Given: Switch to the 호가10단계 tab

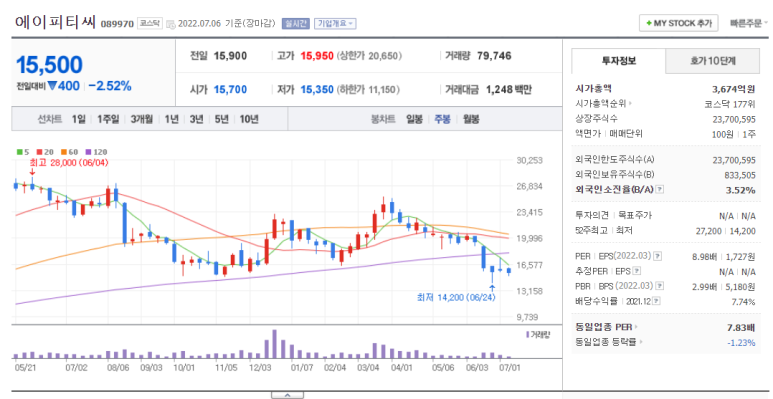Looking at the screenshot, I should click(x=712, y=61).
